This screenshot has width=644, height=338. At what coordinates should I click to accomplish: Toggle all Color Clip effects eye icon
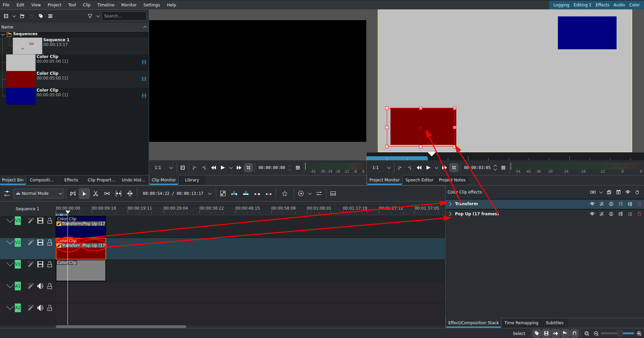coord(628,192)
